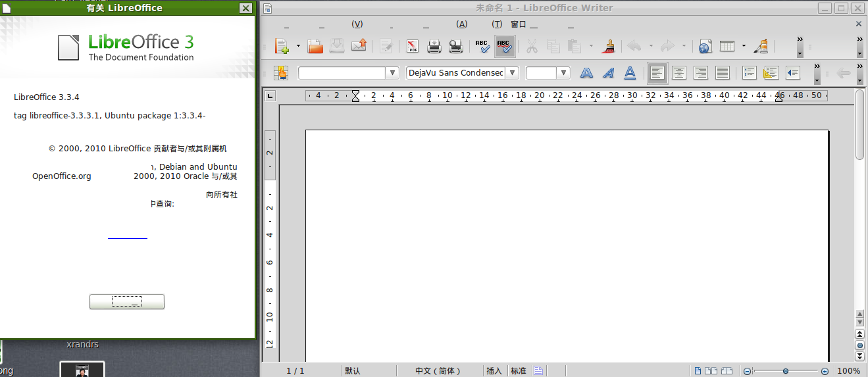Open the Redo history dropdown arrow

pos(684,46)
